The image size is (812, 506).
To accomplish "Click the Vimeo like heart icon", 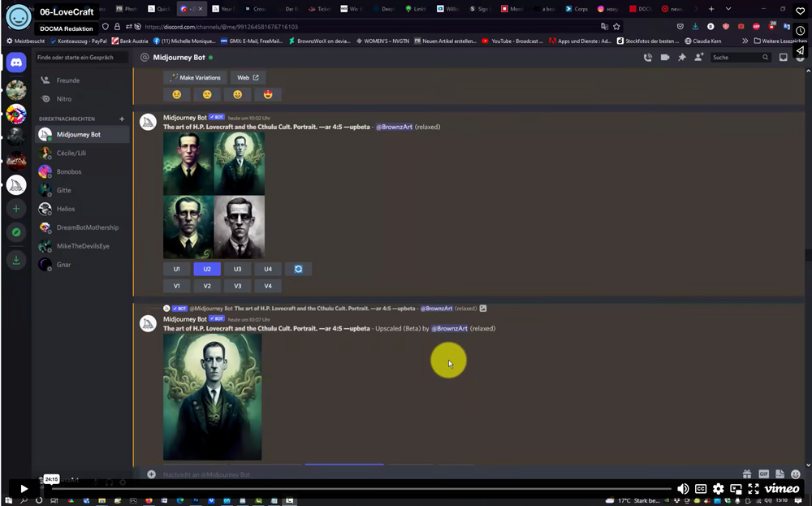I will (x=800, y=11).
